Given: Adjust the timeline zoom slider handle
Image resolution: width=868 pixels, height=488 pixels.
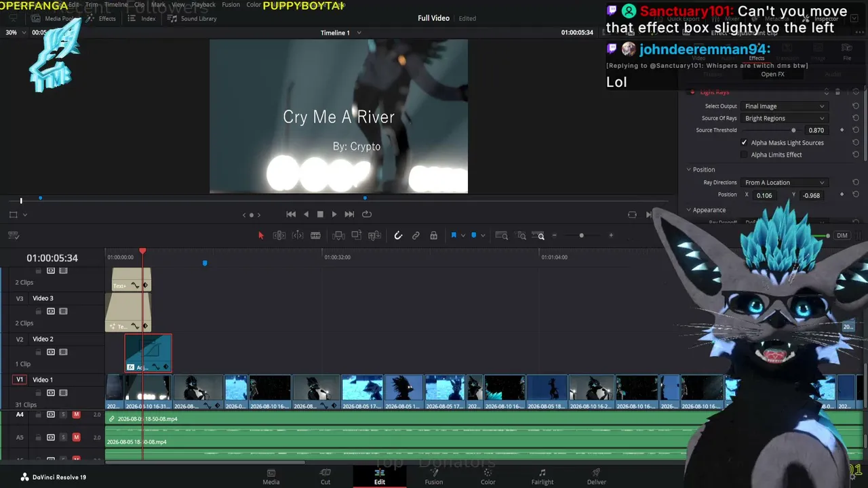Looking at the screenshot, I should coord(581,235).
